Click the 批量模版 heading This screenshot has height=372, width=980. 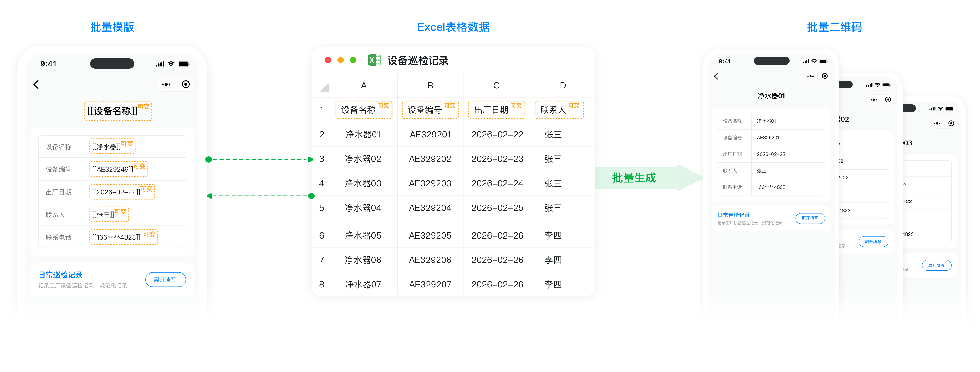click(112, 27)
